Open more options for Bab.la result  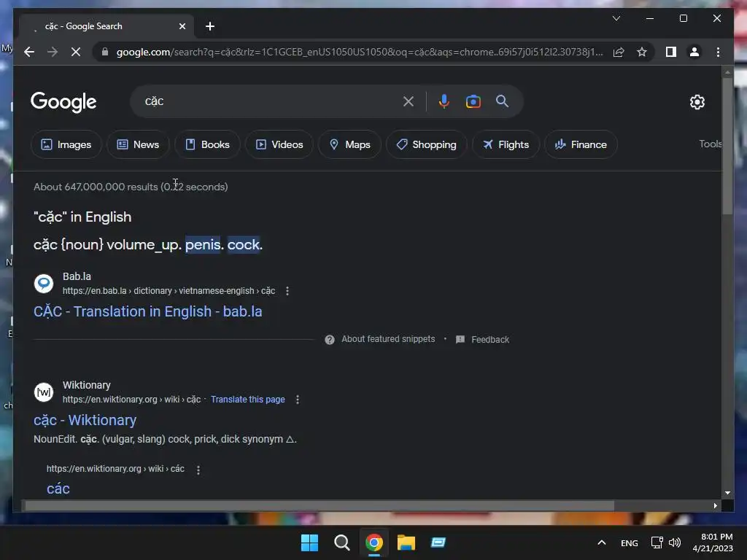pyautogui.click(x=287, y=291)
